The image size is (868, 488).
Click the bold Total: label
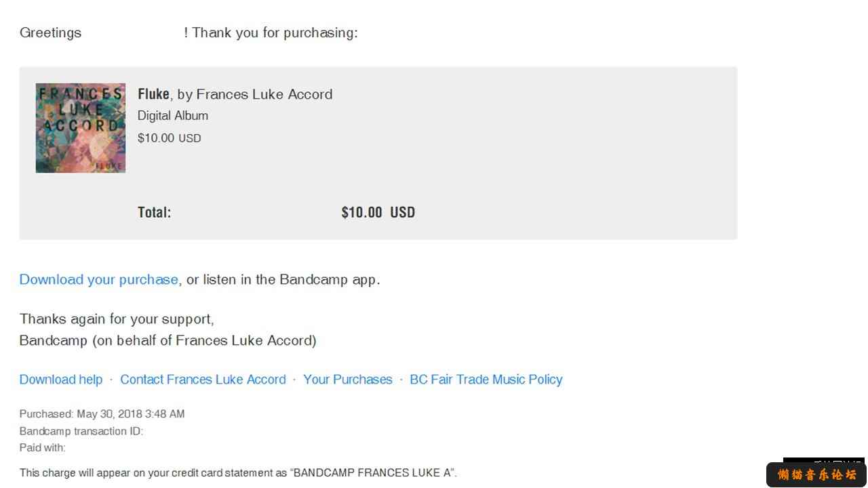(x=155, y=212)
